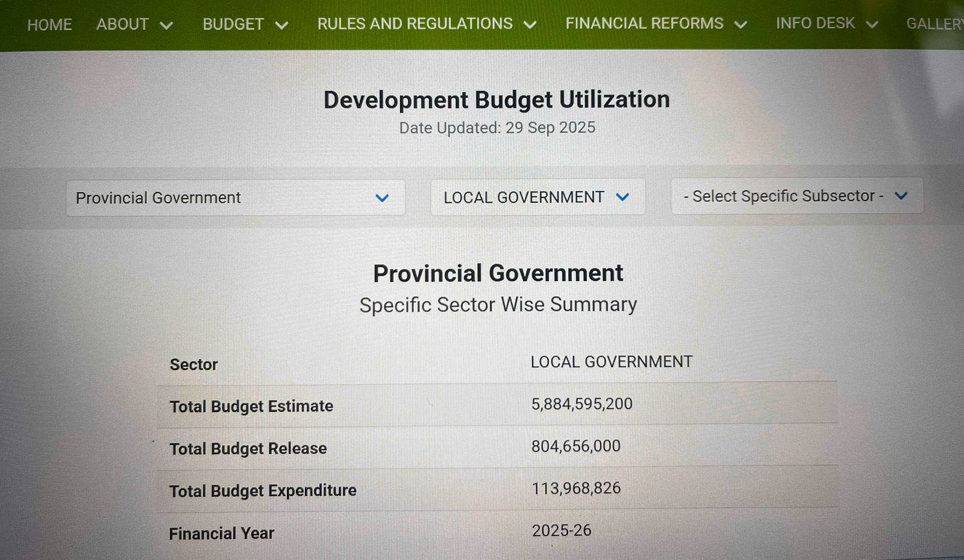Viewport: 964px width, 560px height.
Task: Open the INFO DESK menu label
Action: coord(815,23)
